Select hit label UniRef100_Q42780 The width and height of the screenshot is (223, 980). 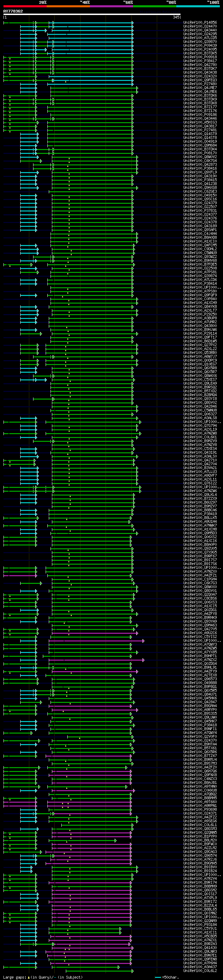coord(200,65)
